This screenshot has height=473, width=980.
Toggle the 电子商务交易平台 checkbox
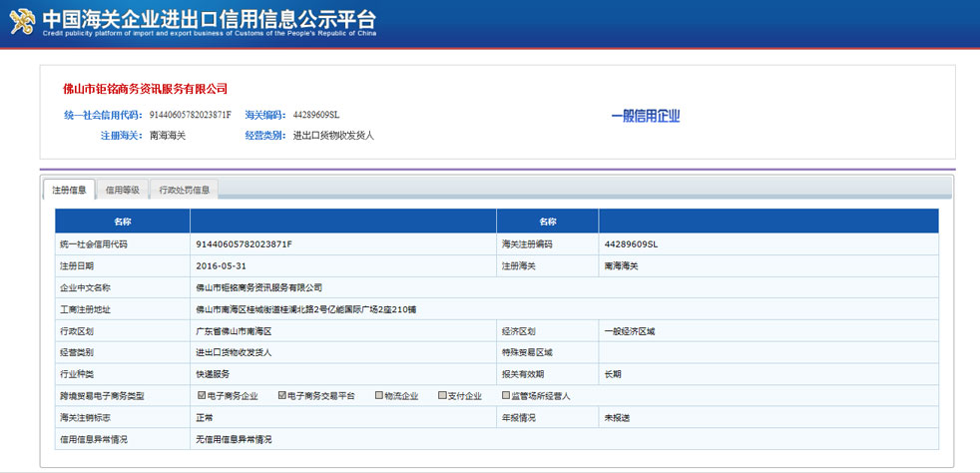click(281, 395)
